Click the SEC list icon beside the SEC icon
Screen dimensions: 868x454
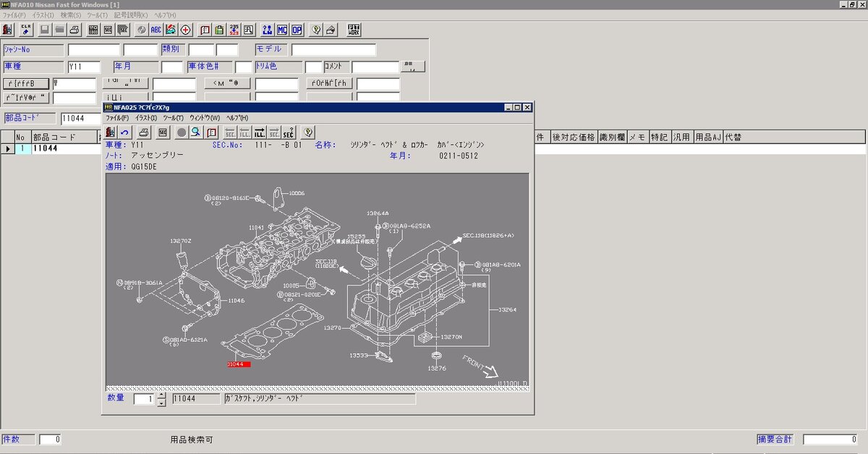pos(122,30)
